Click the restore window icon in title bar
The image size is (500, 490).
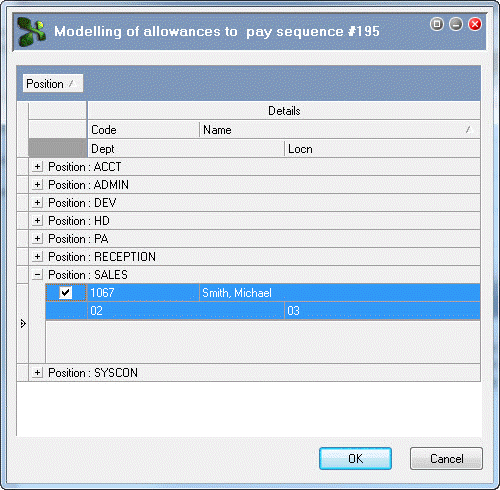point(437,24)
